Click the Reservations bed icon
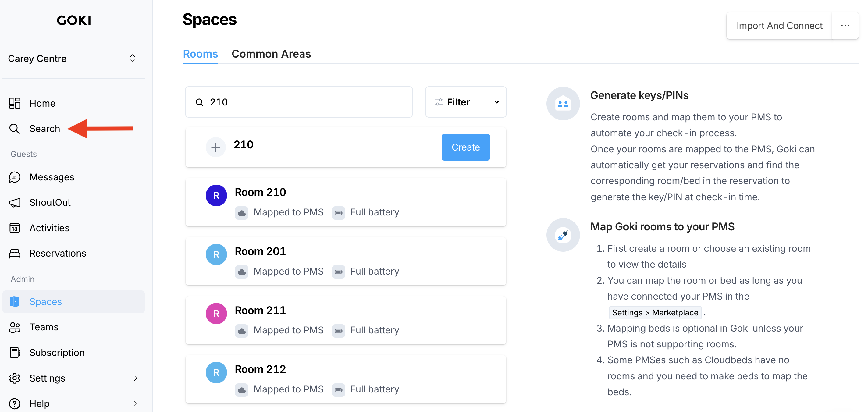The width and height of the screenshot is (868, 412). click(x=15, y=253)
